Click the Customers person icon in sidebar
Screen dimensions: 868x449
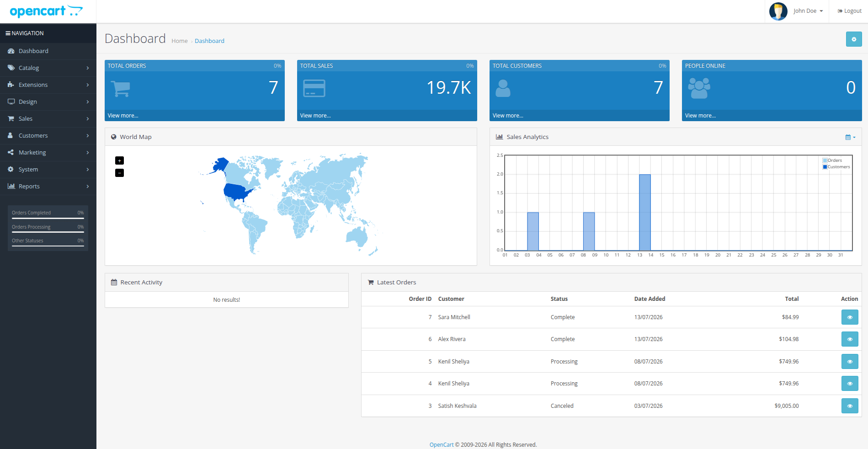(11, 135)
